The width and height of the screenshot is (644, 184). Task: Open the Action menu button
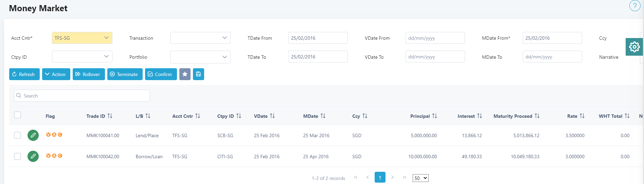[56, 74]
